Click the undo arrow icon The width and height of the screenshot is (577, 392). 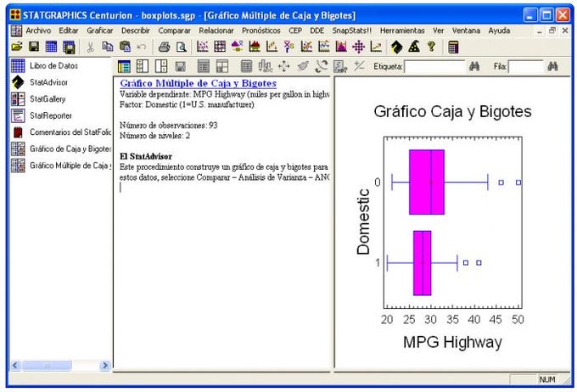pyautogui.click(x=142, y=47)
